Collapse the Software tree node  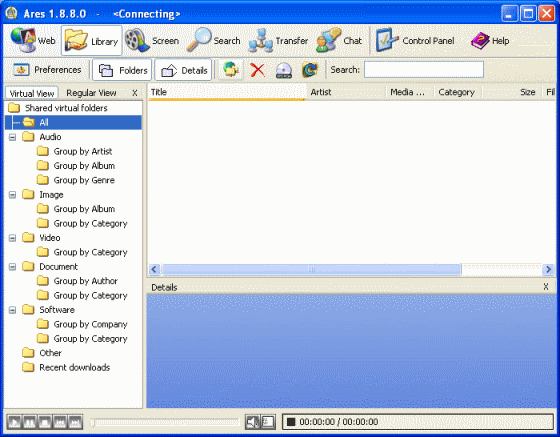(x=12, y=310)
